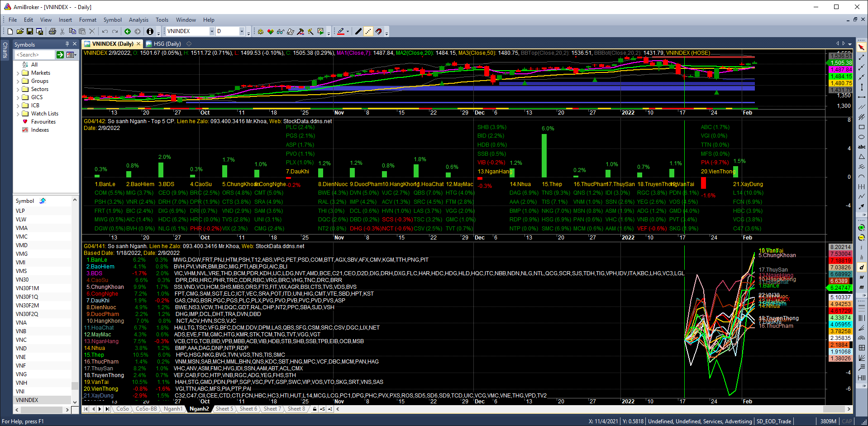The image size is (868, 426).
Task: Expand the Sectors tree node
Action: (x=18, y=90)
